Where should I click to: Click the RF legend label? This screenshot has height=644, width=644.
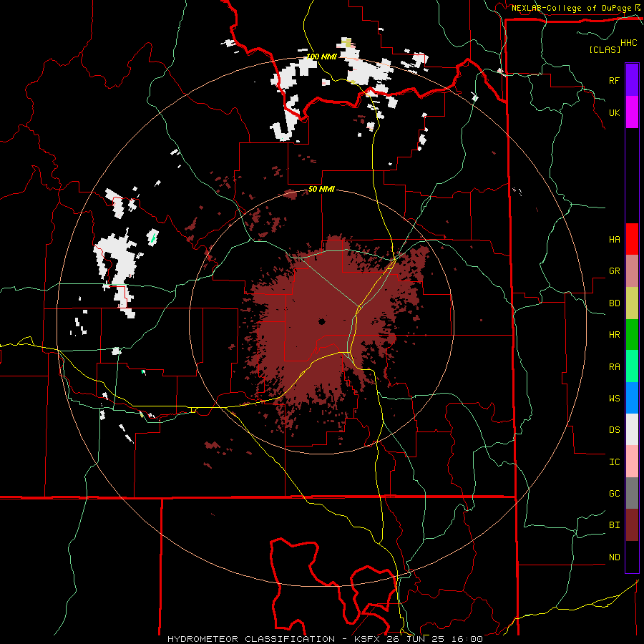coord(614,80)
